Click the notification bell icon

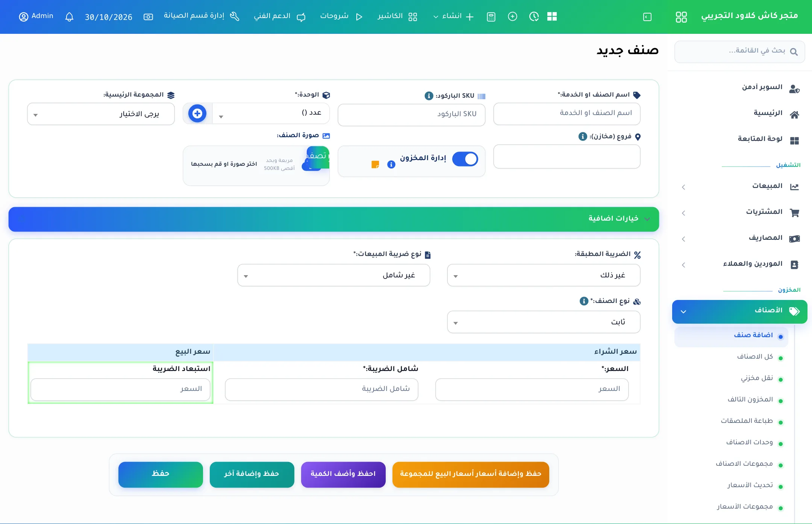point(69,17)
